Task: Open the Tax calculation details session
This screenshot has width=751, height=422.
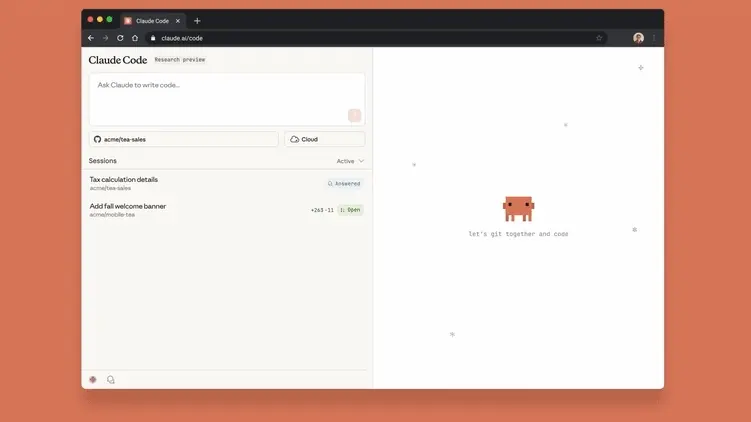Action: click(227, 183)
